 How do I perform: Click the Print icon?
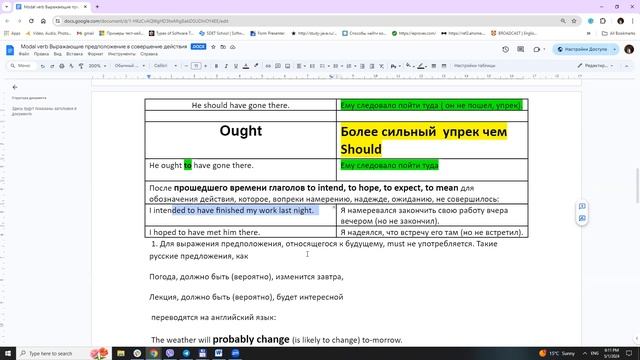(62, 66)
